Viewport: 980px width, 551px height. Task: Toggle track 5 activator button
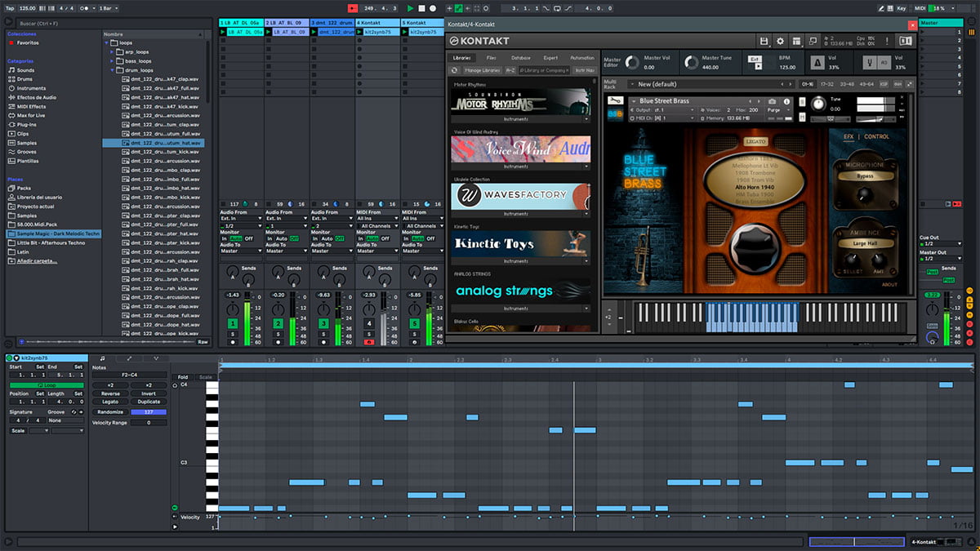click(415, 324)
